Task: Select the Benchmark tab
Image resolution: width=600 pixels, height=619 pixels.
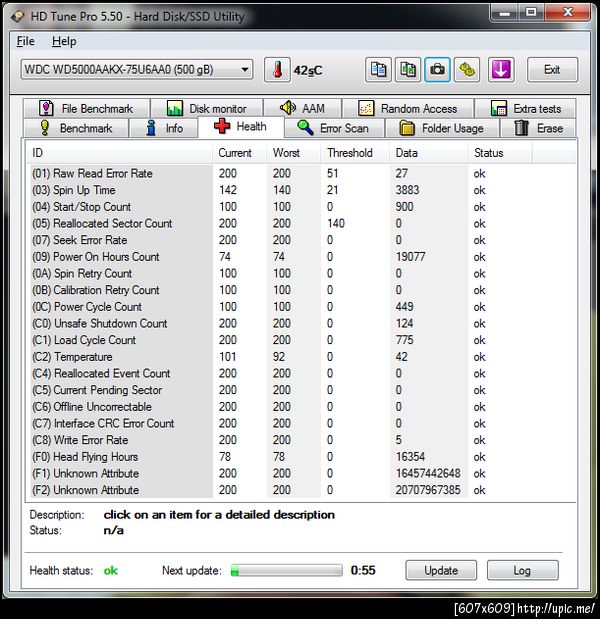Action: click(76, 128)
